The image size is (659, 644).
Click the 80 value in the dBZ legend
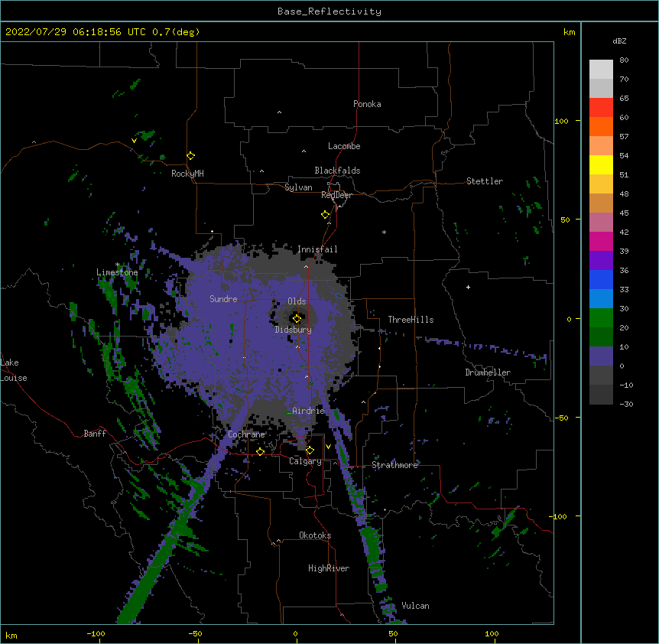pyautogui.click(x=624, y=60)
